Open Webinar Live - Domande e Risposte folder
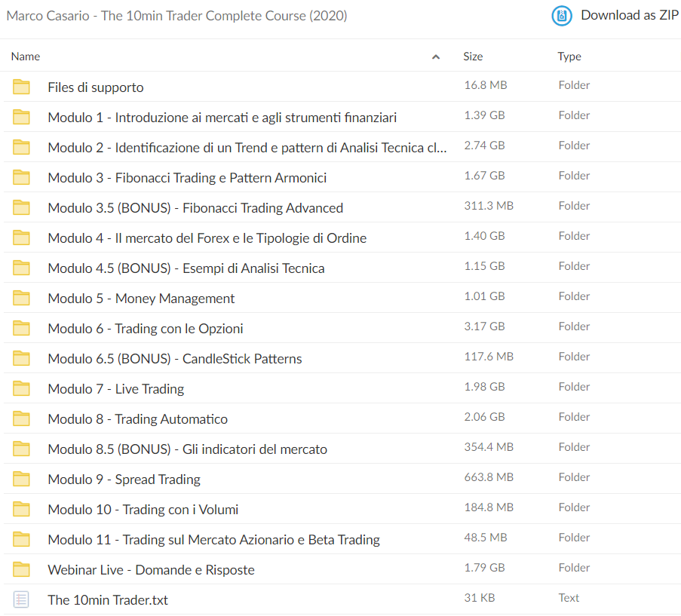681x616 pixels. (151, 570)
